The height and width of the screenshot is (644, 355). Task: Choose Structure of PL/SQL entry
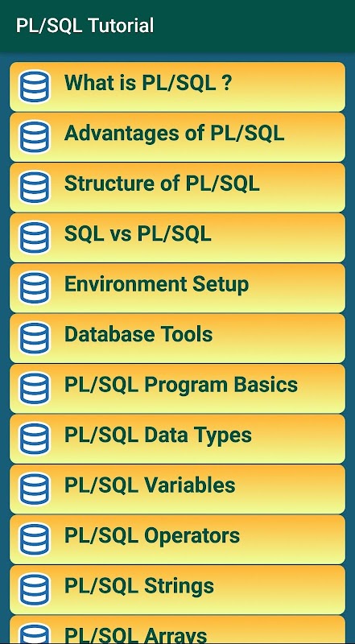coord(177,188)
